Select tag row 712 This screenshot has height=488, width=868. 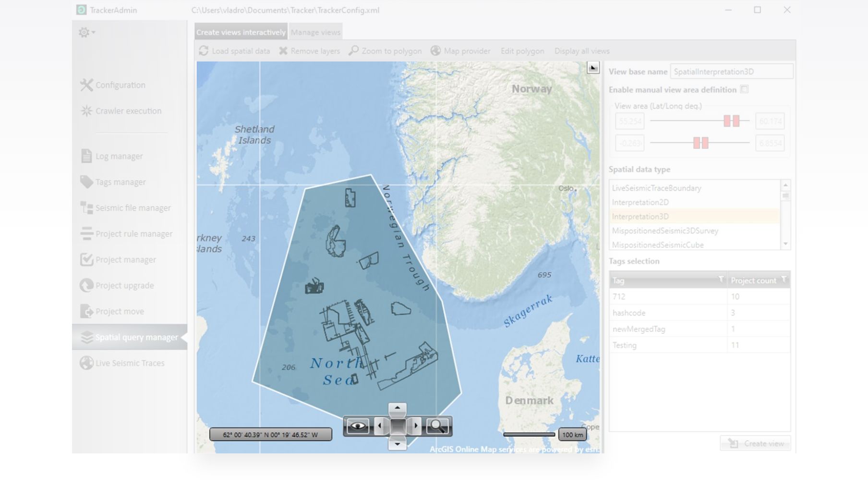click(699, 296)
